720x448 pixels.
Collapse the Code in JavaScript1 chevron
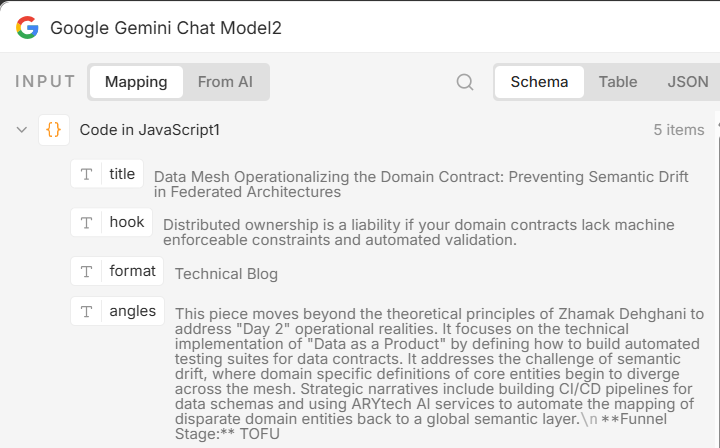(x=22, y=130)
